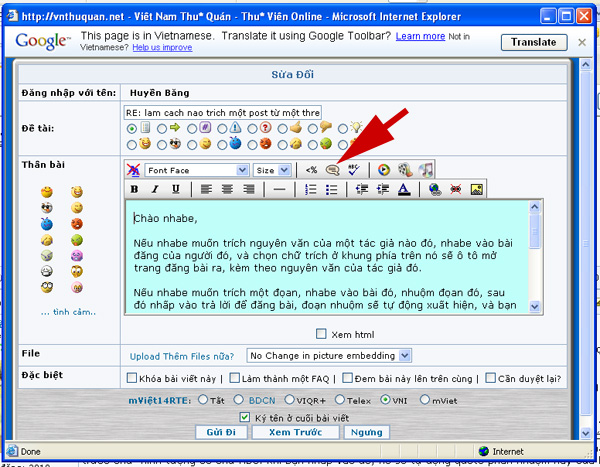Create a bulleted list
Screen dimensions: 600x467
point(331,189)
